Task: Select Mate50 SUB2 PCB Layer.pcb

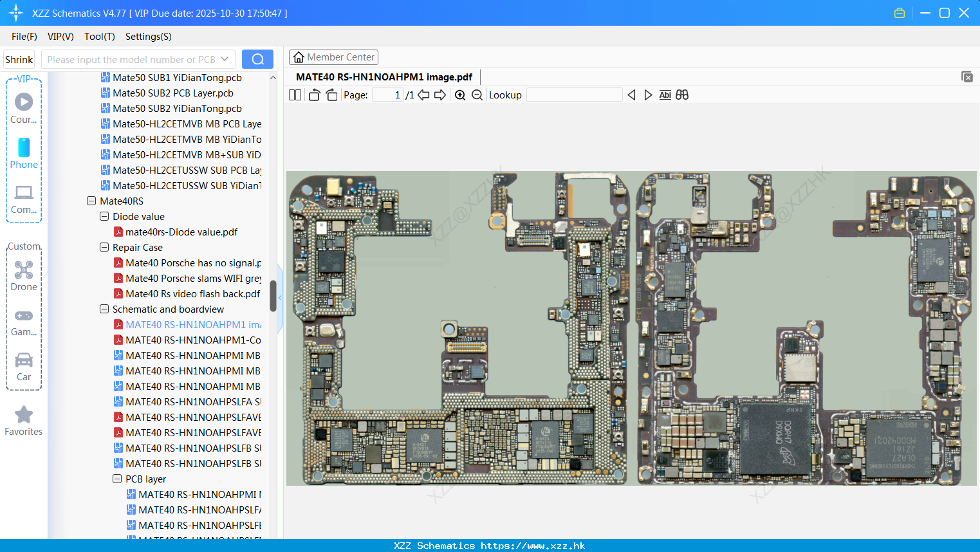Action: [x=173, y=93]
